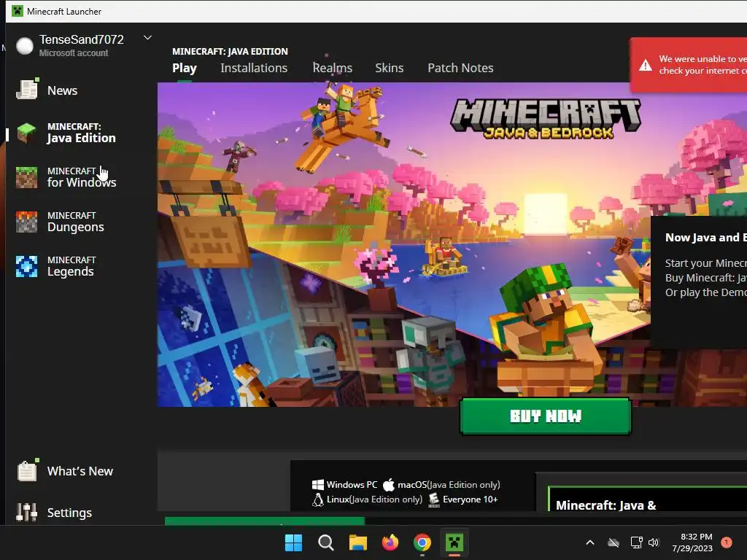Image resolution: width=747 pixels, height=560 pixels.
Task: Switch to Google Chrome in taskbar
Action: click(422, 542)
